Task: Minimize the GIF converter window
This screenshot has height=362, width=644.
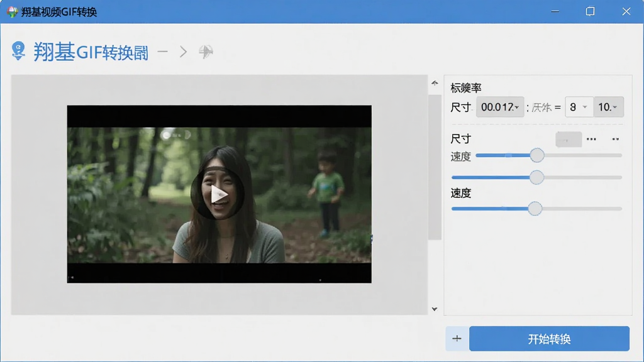Action: click(555, 11)
